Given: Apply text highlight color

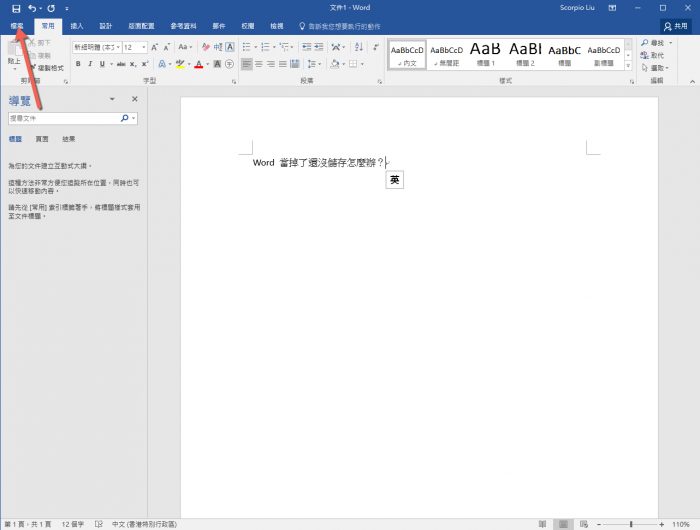Looking at the screenshot, I should 180,64.
